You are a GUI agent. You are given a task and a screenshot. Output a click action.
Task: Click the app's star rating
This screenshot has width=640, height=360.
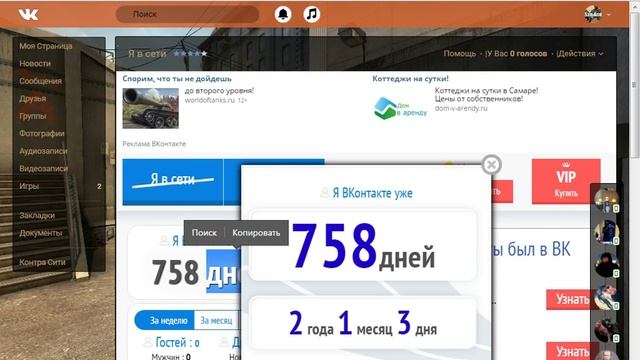point(190,53)
